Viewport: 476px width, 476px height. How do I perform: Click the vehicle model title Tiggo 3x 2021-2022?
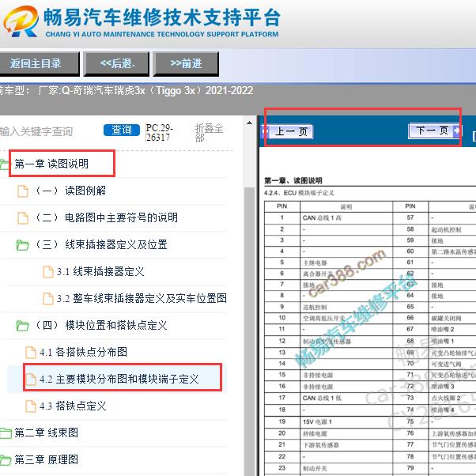pyautogui.click(x=145, y=90)
